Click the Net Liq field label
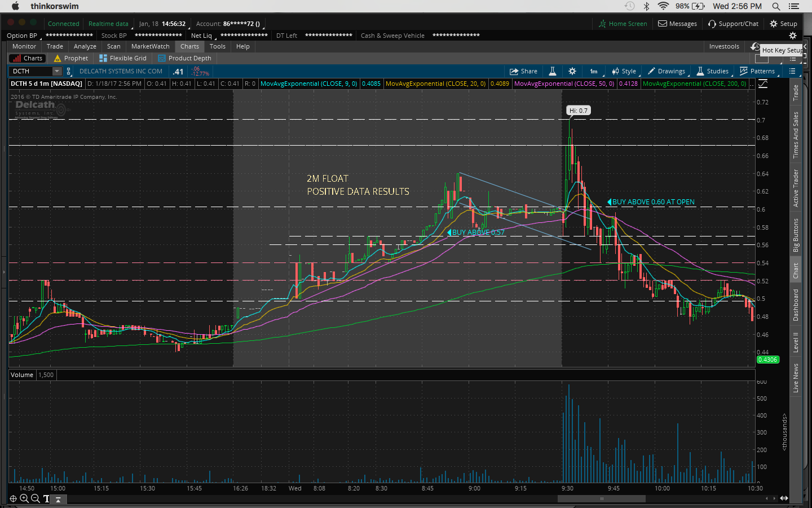 (x=201, y=36)
